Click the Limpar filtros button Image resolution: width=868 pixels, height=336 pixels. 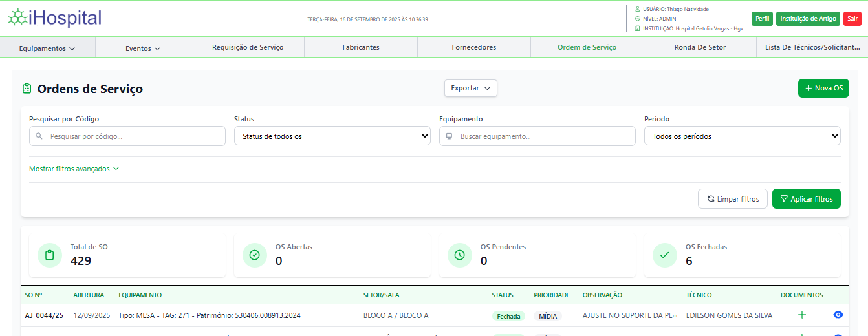pyautogui.click(x=732, y=199)
